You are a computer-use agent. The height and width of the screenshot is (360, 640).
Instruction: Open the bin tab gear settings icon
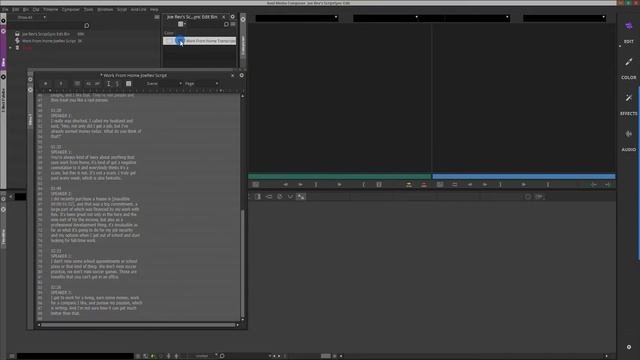click(233, 17)
